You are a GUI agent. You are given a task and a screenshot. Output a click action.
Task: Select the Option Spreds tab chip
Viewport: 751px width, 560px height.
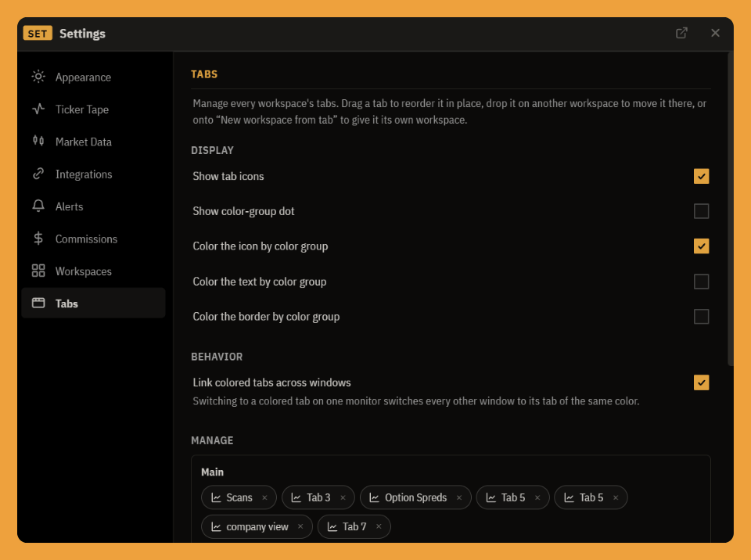point(415,497)
